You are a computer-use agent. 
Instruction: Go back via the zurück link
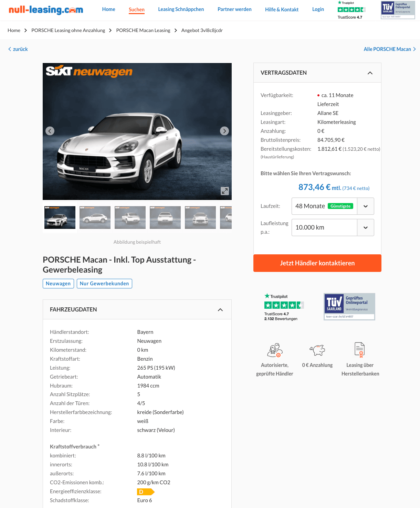18,49
